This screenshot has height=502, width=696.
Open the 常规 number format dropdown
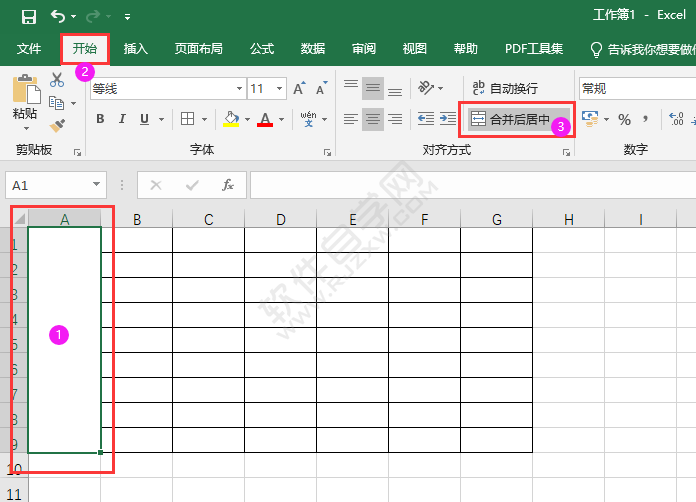tap(637, 88)
